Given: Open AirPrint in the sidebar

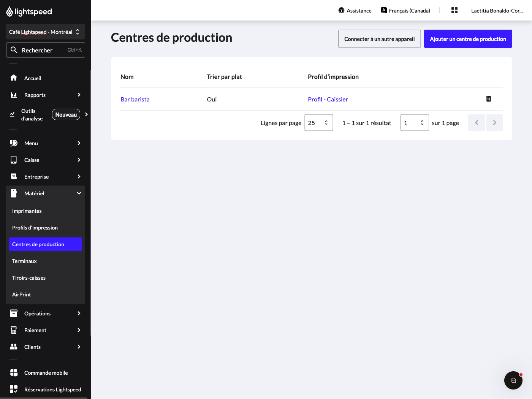Looking at the screenshot, I should [46, 294].
